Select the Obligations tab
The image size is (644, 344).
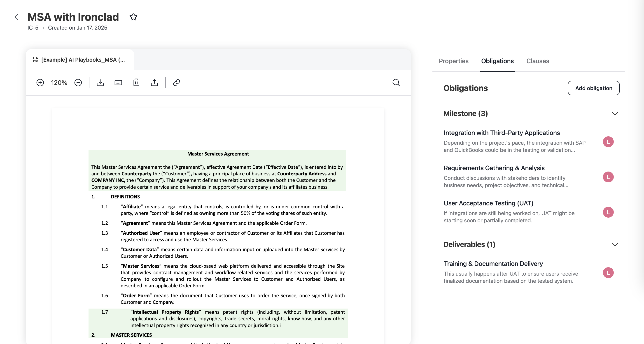coord(497,61)
